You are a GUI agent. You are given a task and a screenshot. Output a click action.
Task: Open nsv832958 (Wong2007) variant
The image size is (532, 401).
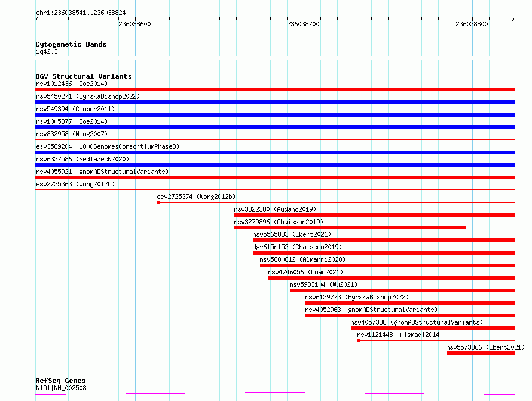(x=72, y=134)
